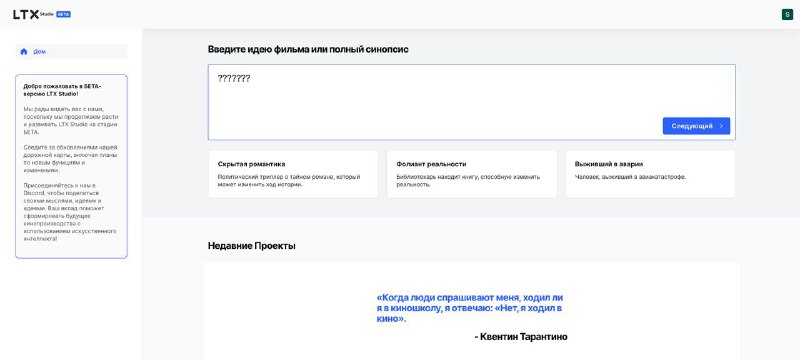This screenshot has height=360, width=800.
Task: Select the Дом sidebar item
Action: (71, 52)
